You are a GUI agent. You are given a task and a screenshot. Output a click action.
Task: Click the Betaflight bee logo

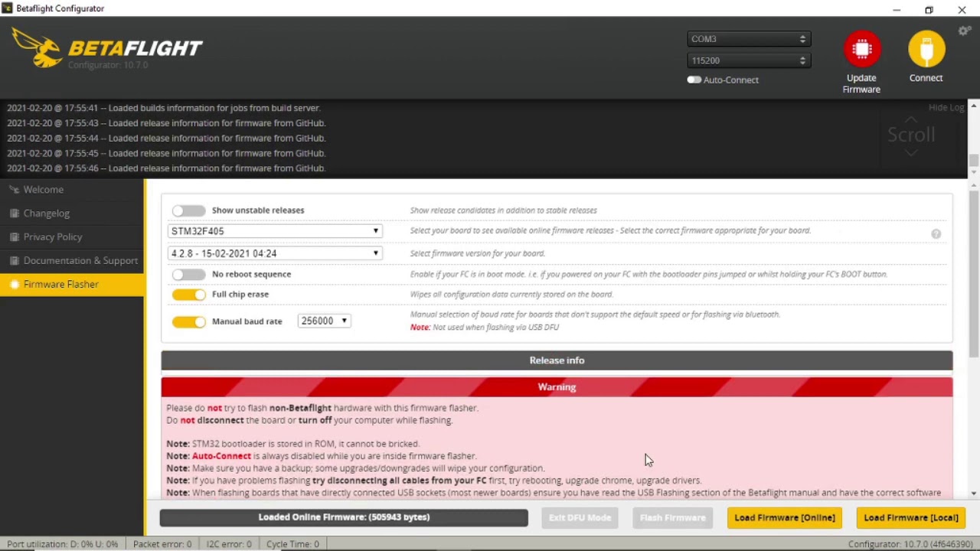37,47
